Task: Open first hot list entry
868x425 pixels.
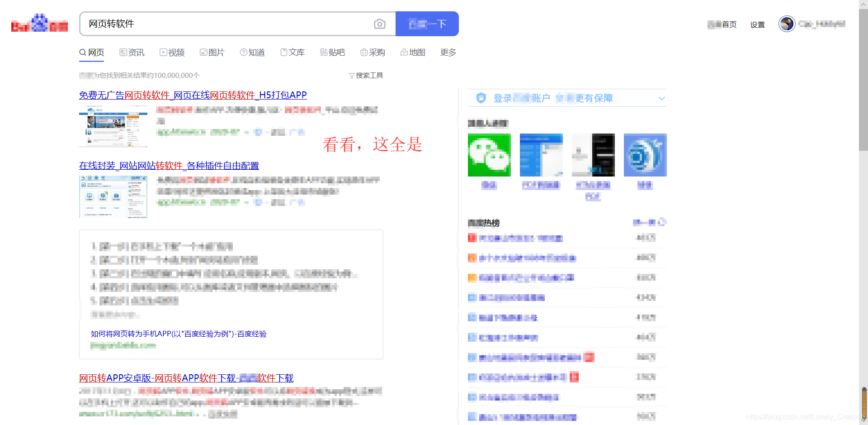Action: click(x=521, y=238)
